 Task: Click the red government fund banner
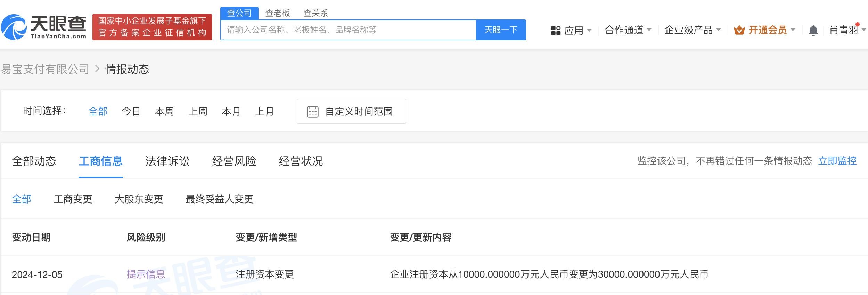(152, 27)
